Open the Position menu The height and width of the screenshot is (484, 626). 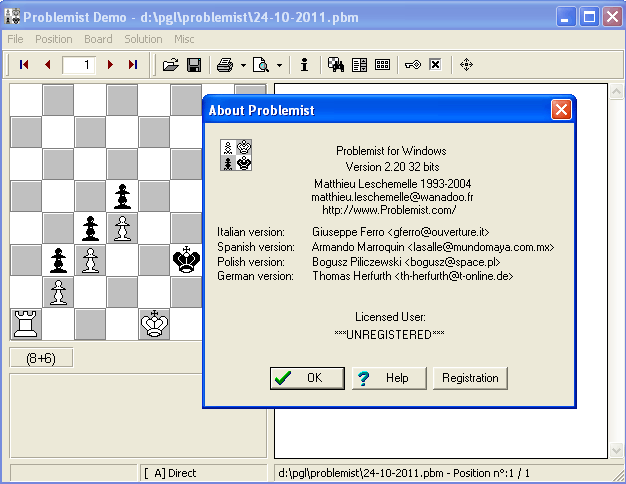pos(53,39)
